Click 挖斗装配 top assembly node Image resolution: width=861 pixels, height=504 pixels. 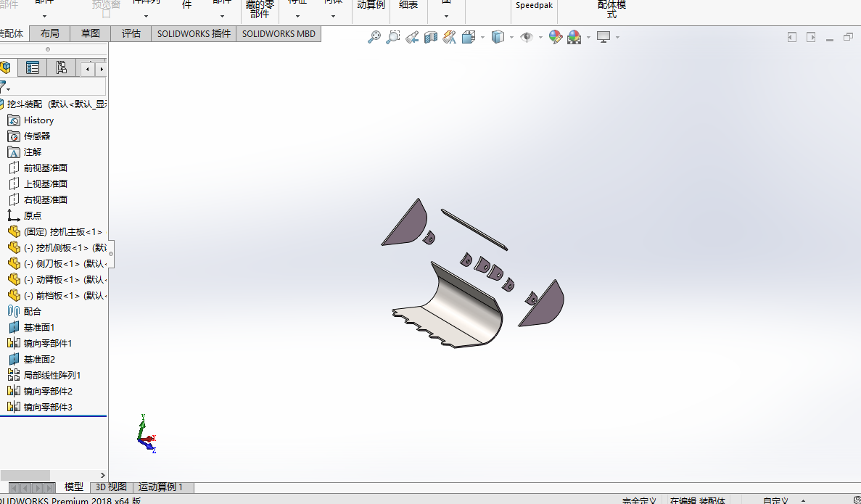pyautogui.click(x=53, y=104)
